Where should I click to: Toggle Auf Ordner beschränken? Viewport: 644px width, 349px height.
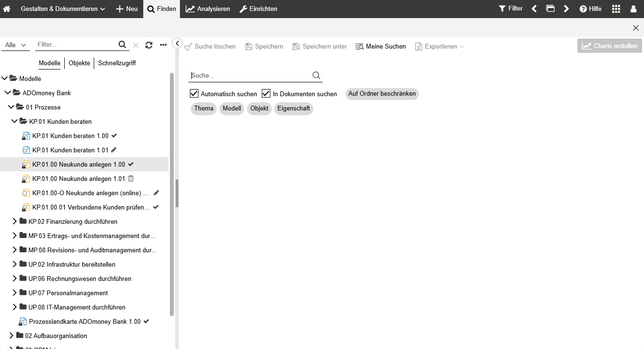click(x=382, y=94)
